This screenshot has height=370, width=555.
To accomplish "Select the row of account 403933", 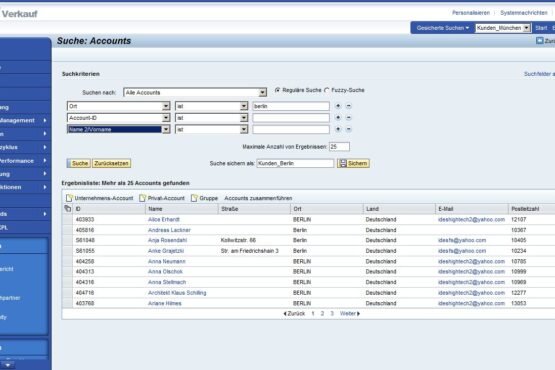I will click(67, 220).
